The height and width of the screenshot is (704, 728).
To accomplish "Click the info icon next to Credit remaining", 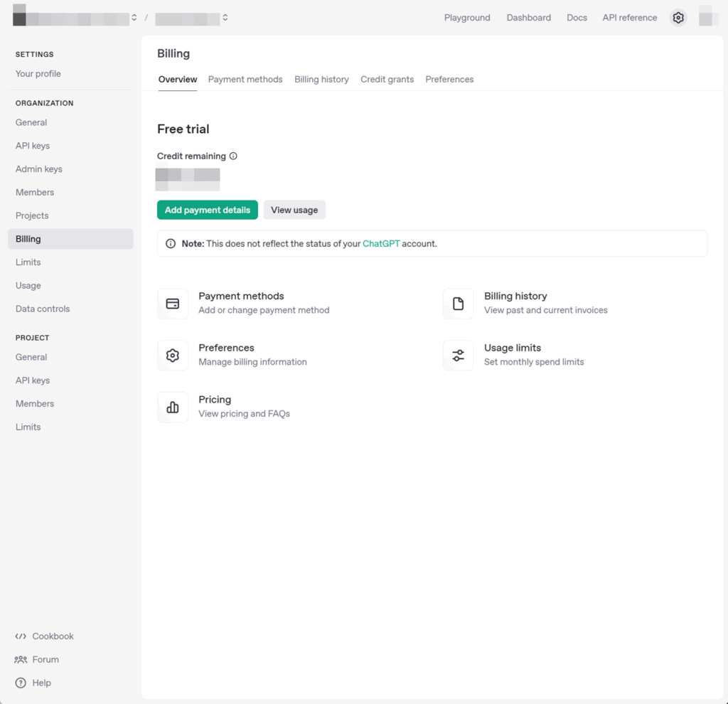I will coord(232,156).
